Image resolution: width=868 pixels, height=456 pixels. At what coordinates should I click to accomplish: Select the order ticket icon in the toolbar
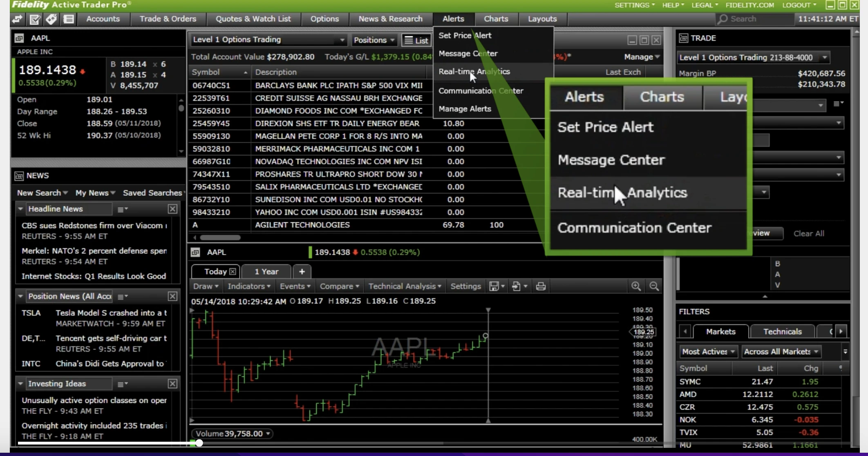[x=34, y=19]
